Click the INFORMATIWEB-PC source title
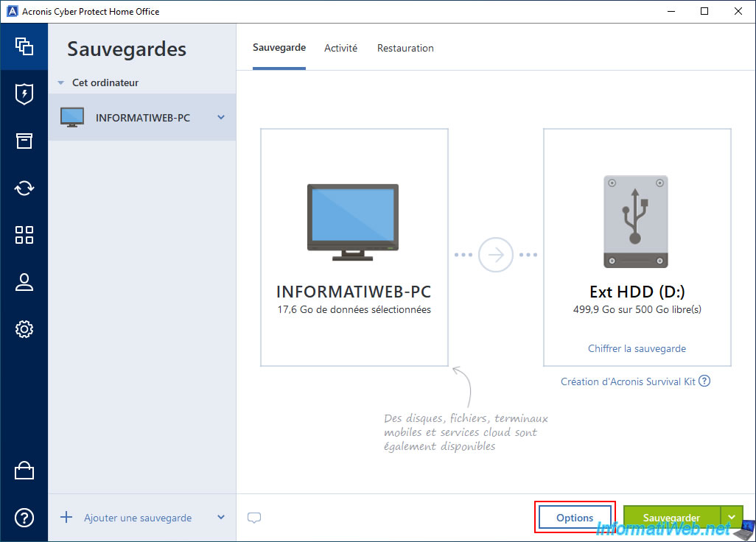 (x=354, y=292)
